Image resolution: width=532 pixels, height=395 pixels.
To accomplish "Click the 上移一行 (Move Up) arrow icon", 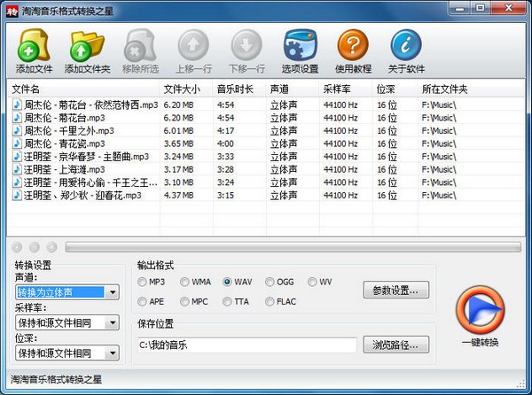I will tap(192, 46).
